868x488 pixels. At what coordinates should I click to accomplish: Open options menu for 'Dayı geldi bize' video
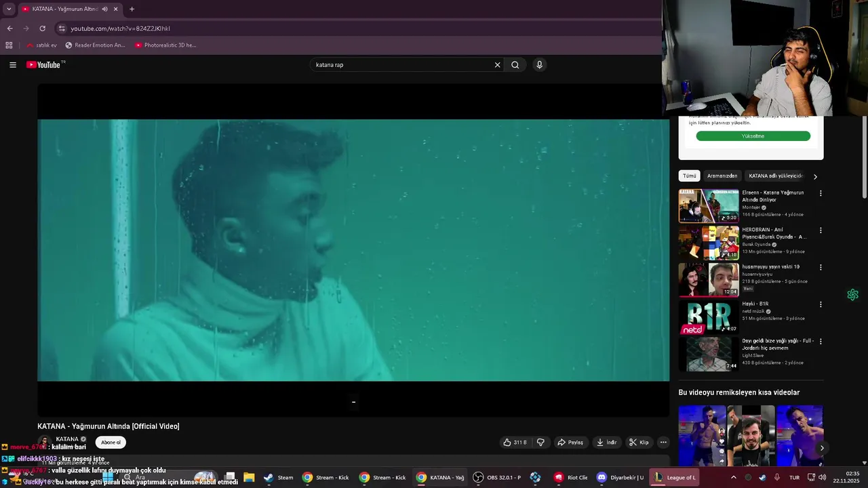click(821, 342)
